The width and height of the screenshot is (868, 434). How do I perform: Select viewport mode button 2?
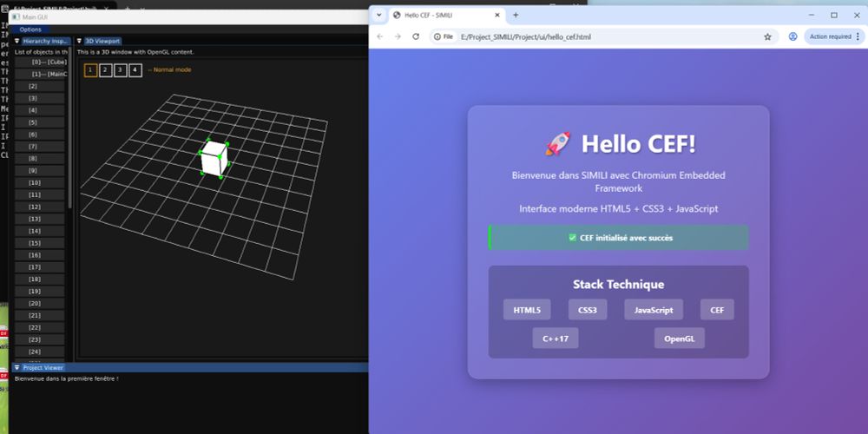click(x=106, y=70)
